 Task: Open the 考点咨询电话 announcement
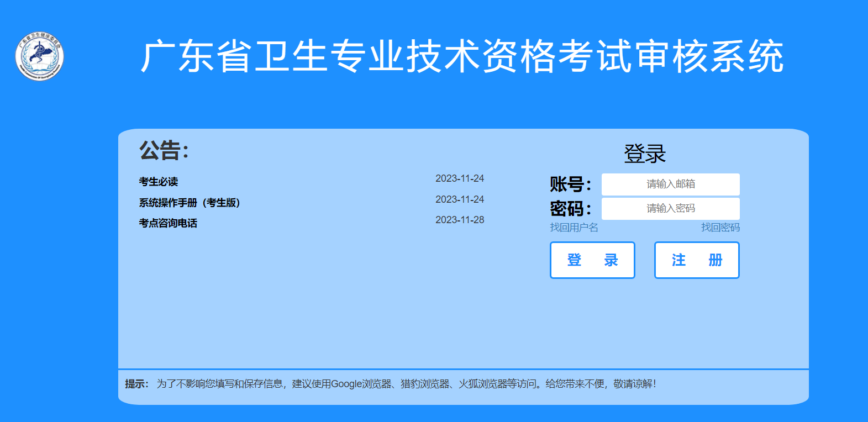168,223
